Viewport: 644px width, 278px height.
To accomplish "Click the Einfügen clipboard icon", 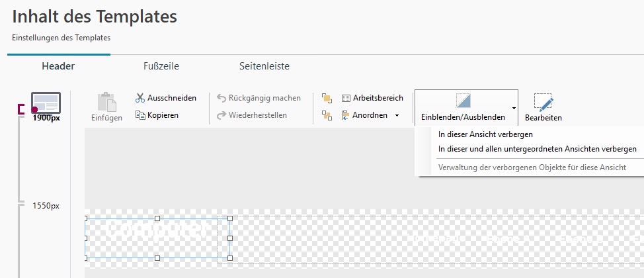I will point(106,102).
